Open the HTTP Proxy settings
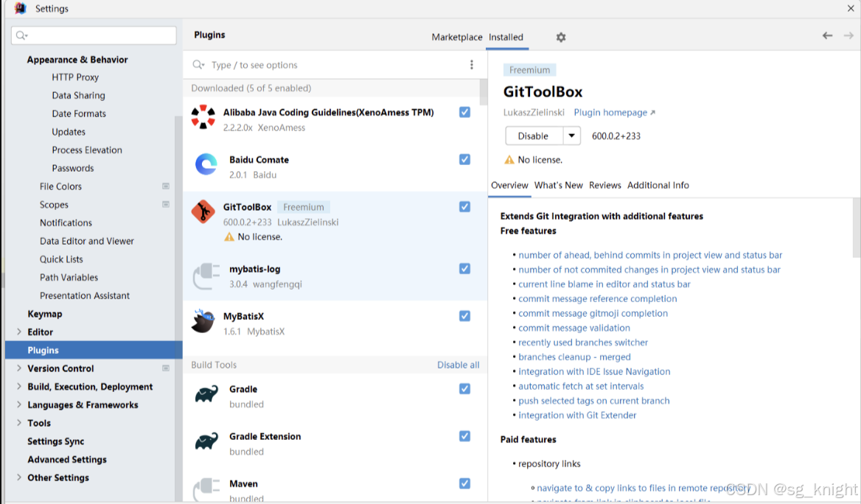 [75, 77]
